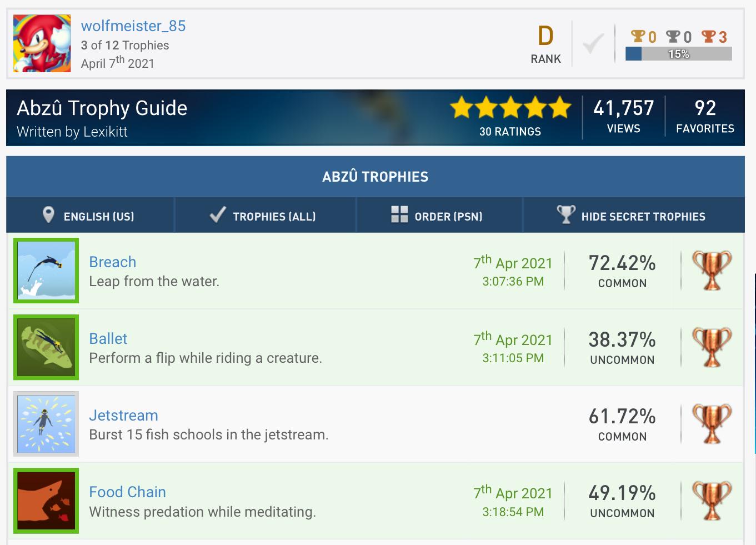The image size is (756, 545).
Task: Toggle Hide Secret Trophies
Action: [x=634, y=215]
